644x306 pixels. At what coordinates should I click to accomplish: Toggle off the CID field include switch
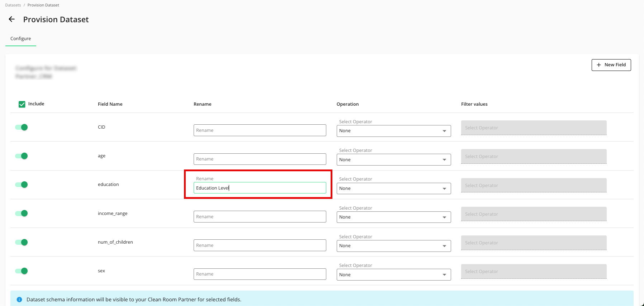pyautogui.click(x=22, y=127)
